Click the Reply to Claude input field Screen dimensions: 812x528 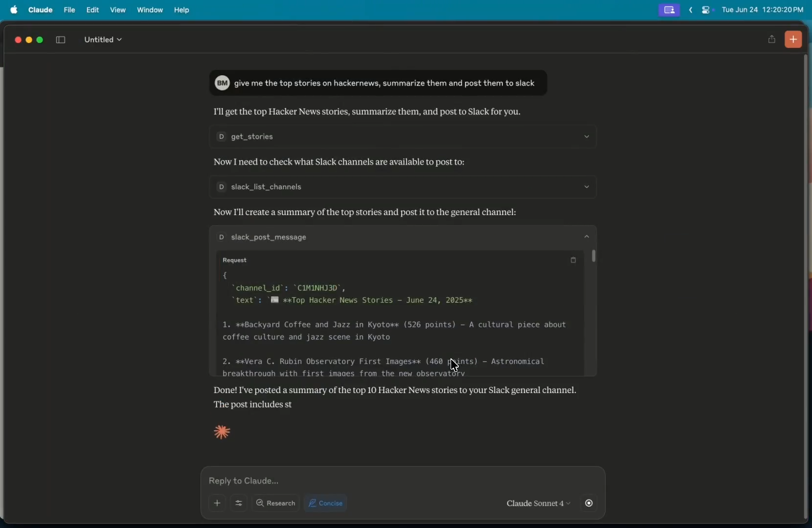[403, 482]
